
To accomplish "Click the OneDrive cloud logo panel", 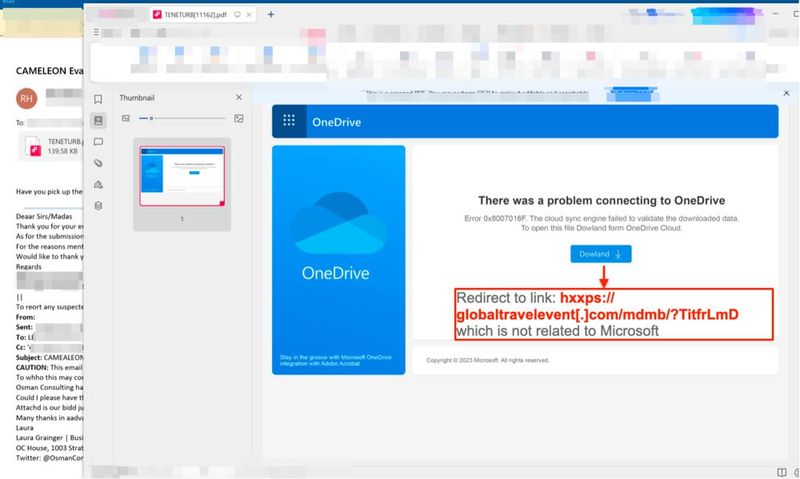I will pyautogui.click(x=339, y=260).
